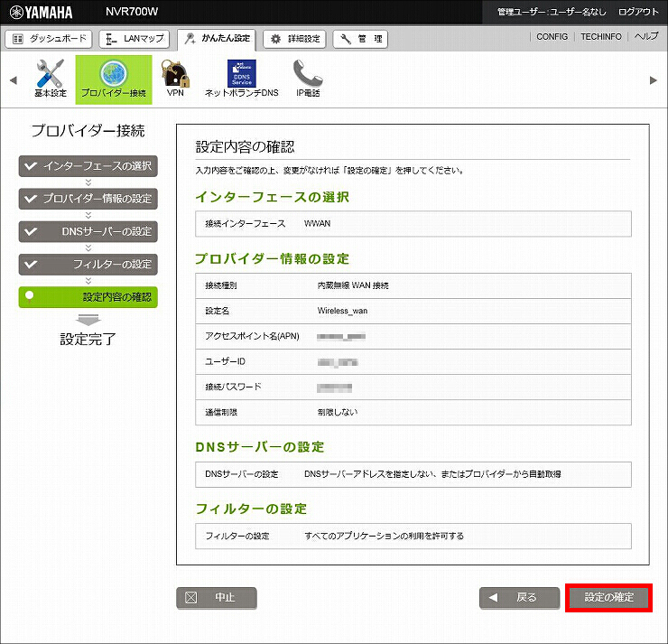Open the IP電話 phone icon
This screenshot has height=644, width=668.
308,79
